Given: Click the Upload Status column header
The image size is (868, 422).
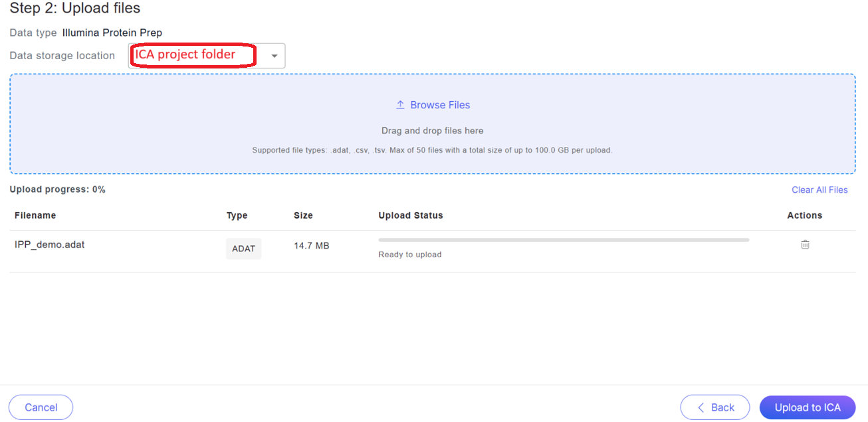Looking at the screenshot, I should pyautogui.click(x=410, y=215).
